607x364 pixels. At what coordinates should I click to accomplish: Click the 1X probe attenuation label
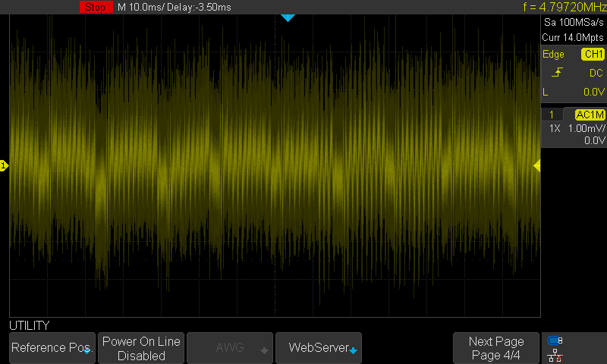[555, 128]
